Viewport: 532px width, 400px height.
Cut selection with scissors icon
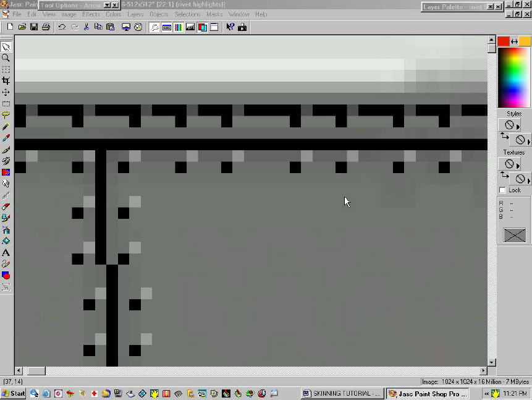click(x=86, y=27)
